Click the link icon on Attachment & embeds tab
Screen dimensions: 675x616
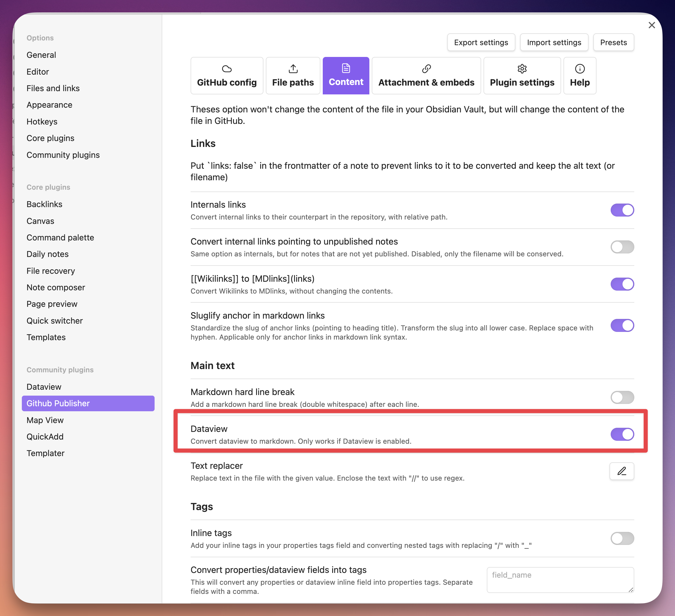[426, 69]
